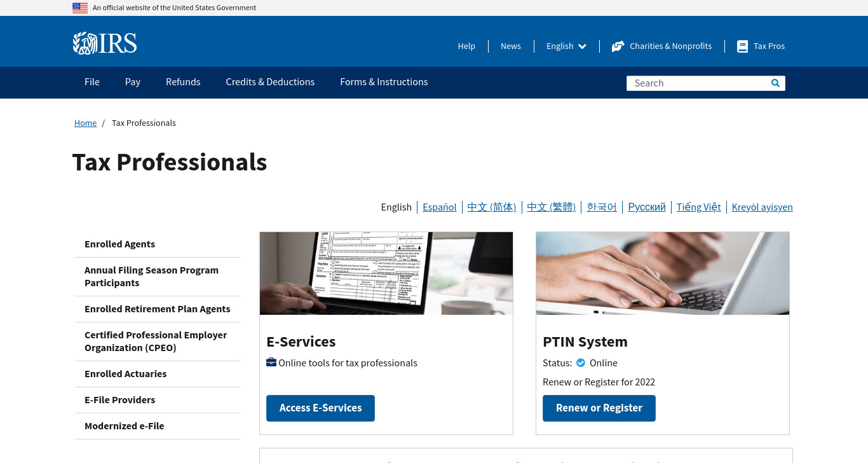Click the PTIN System typing hands image
Viewport: 868px width, 463px height.
663,273
